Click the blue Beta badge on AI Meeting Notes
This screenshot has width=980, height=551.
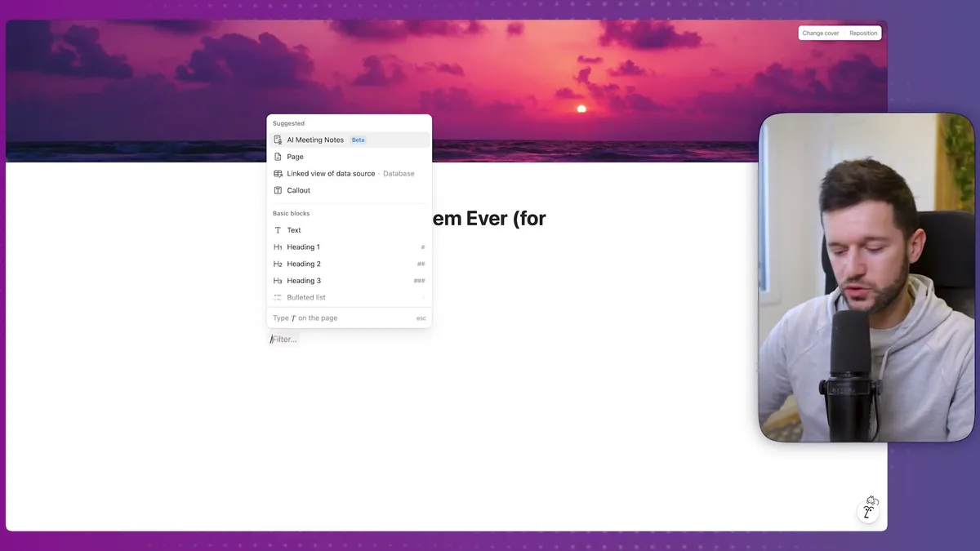click(x=358, y=140)
